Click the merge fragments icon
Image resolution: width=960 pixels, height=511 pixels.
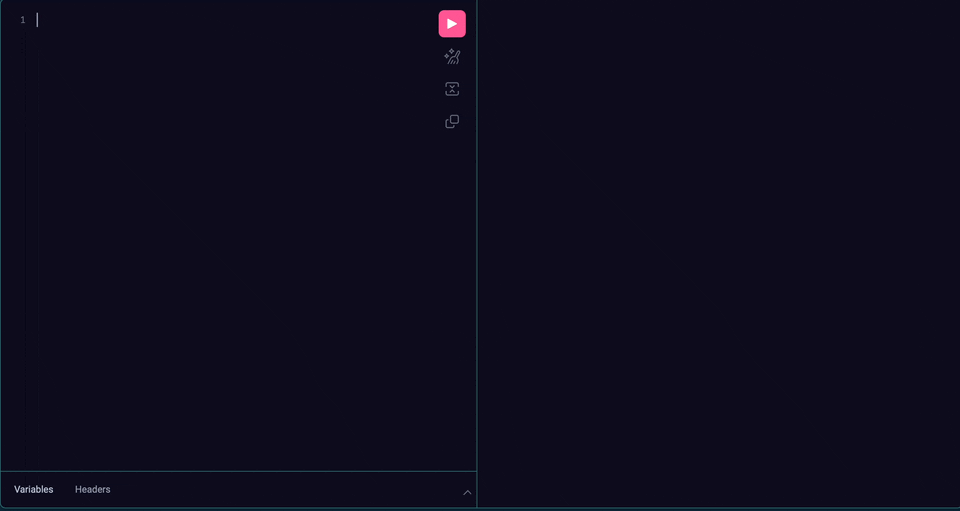tap(452, 89)
